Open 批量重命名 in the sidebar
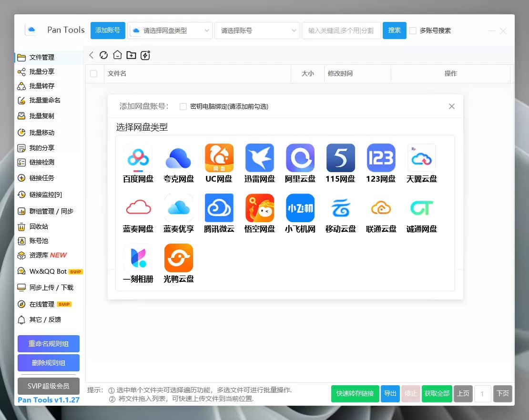The image size is (529, 420). coord(49,100)
